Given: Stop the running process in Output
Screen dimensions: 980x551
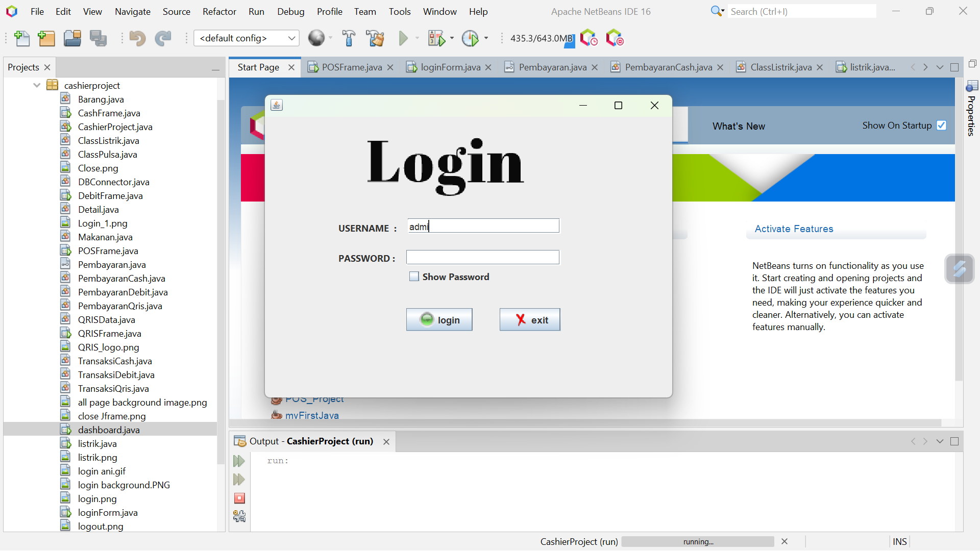Looking at the screenshot, I should pos(239,498).
